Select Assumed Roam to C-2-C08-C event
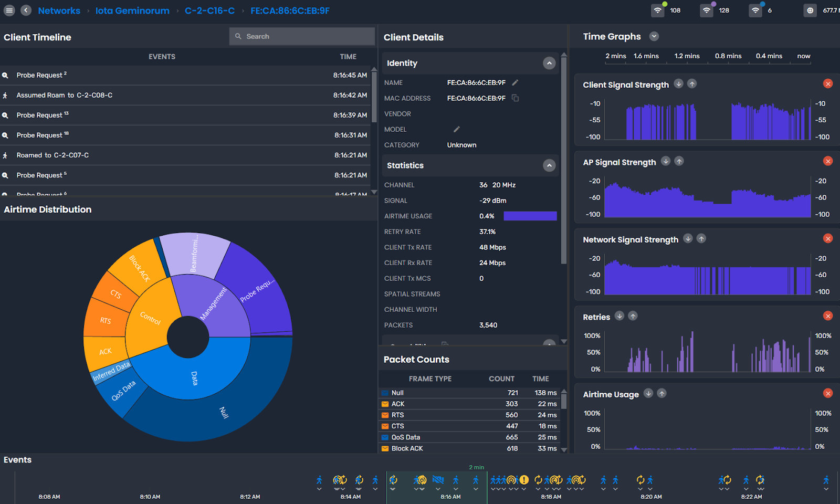 click(186, 95)
